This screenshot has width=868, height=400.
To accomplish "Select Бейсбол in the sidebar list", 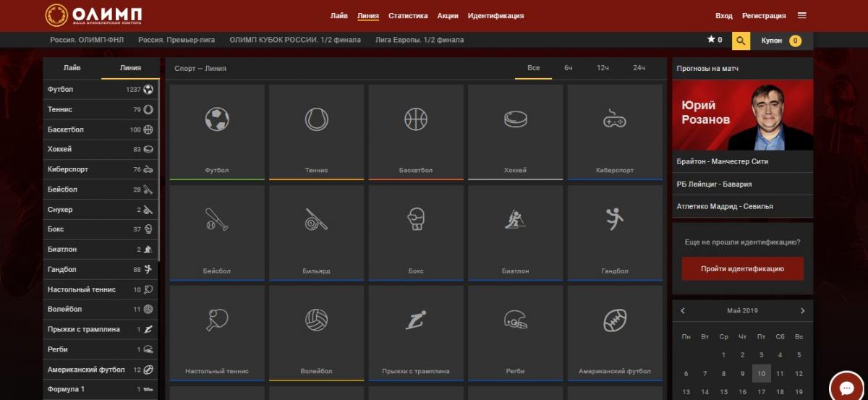I will (x=100, y=190).
